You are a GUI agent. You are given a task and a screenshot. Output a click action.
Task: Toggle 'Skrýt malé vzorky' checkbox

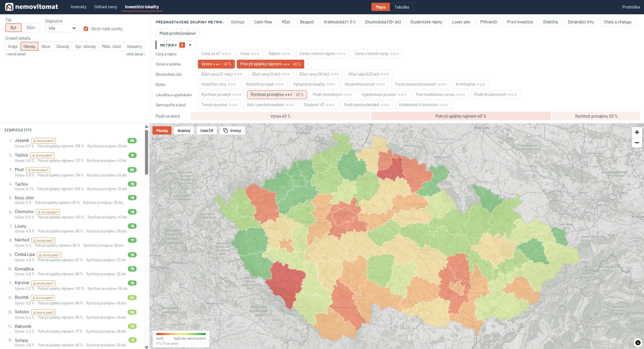[86, 29]
